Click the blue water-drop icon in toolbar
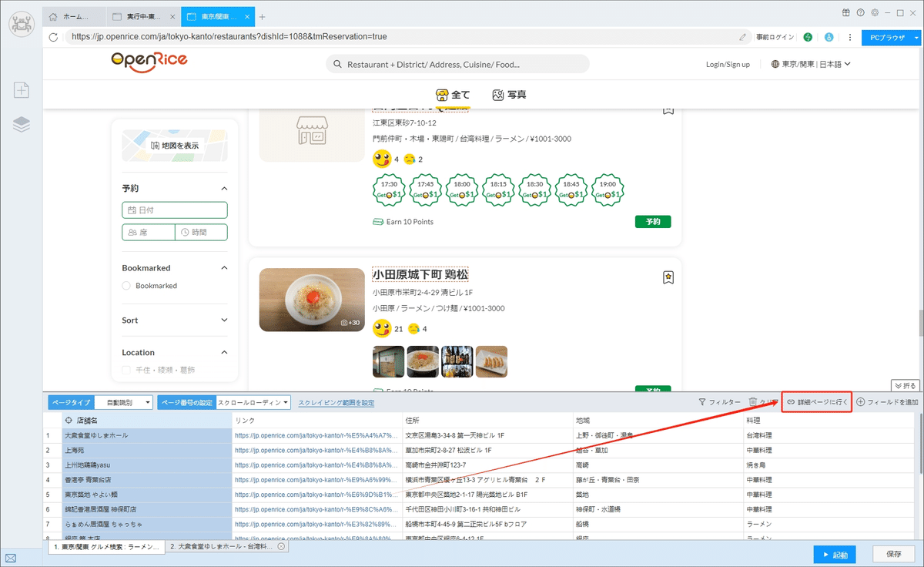This screenshot has width=924, height=567. click(x=829, y=36)
